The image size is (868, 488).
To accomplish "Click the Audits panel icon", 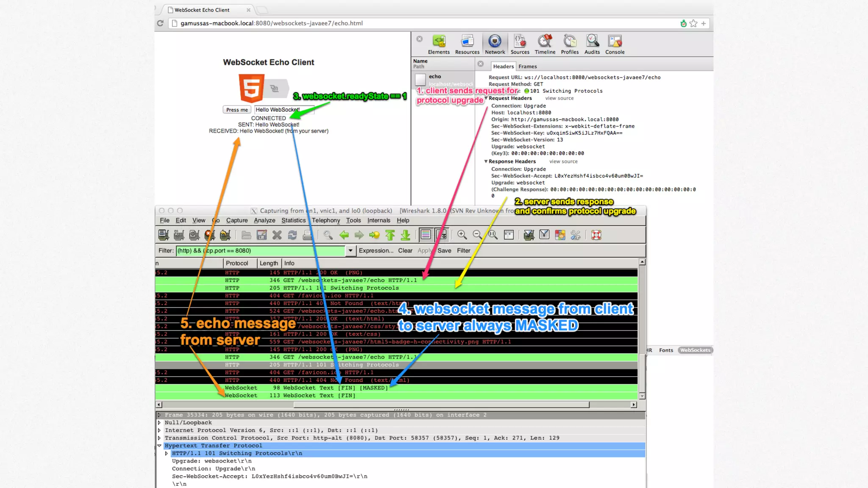I will (x=592, y=44).
